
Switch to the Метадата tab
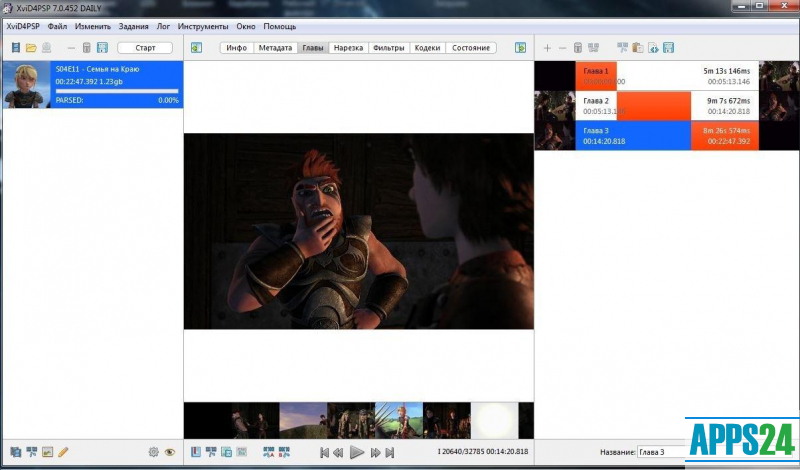click(x=276, y=47)
